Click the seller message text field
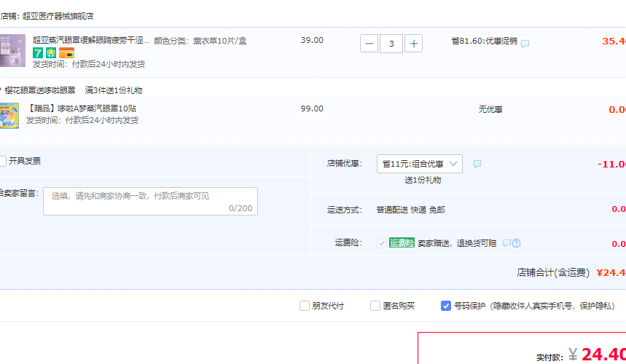This screenshot has width=626, height=364. (151, 202)
